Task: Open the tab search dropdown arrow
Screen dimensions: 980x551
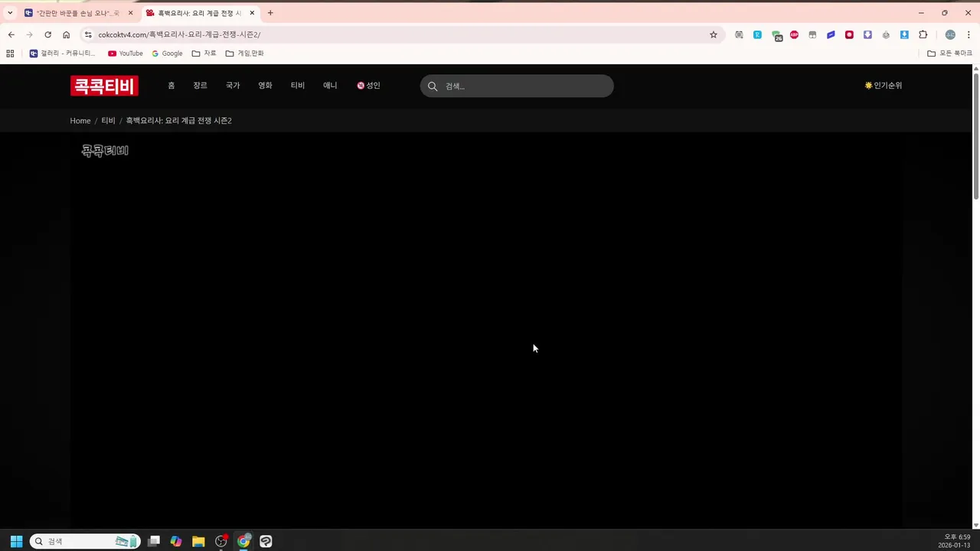Action: [x=10, y=13]
